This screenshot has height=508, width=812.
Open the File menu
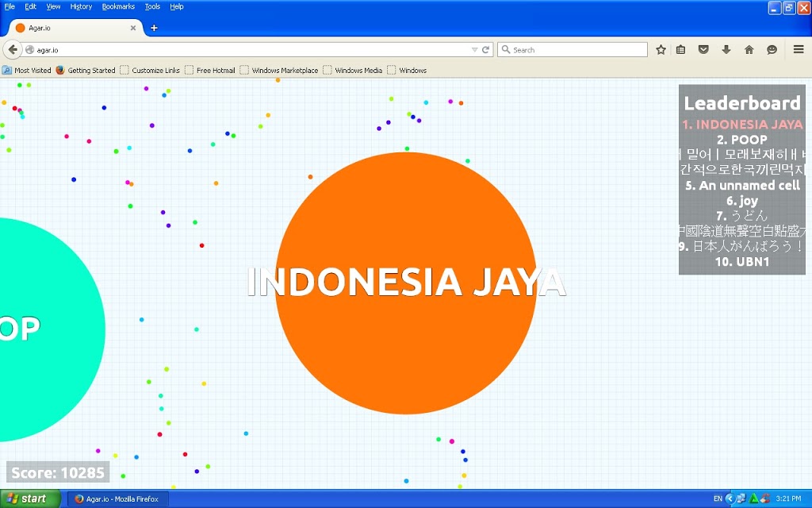coord(10,6)
